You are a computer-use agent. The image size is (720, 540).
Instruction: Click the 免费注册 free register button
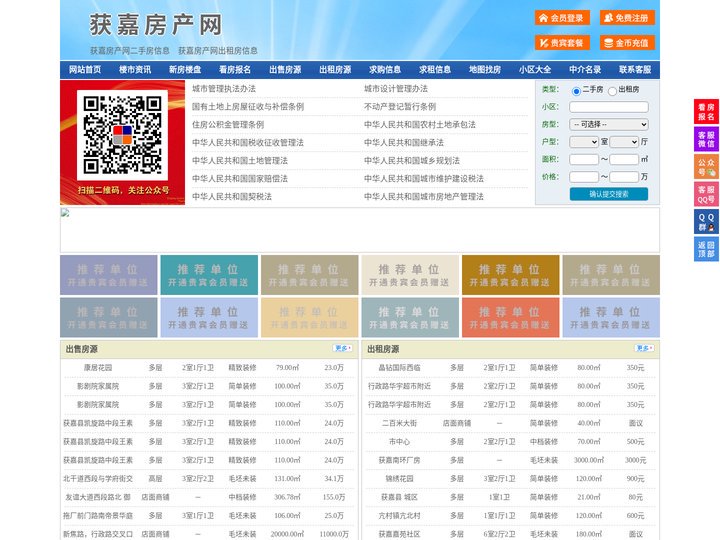627,18
